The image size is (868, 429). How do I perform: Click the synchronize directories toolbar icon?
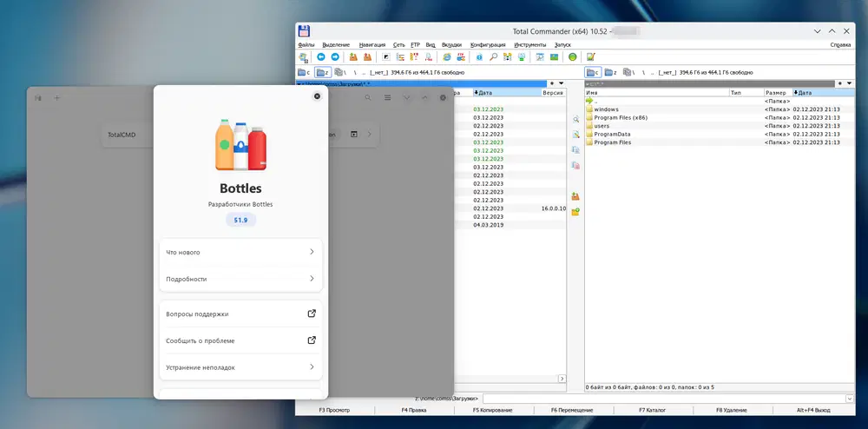point(507,57)
